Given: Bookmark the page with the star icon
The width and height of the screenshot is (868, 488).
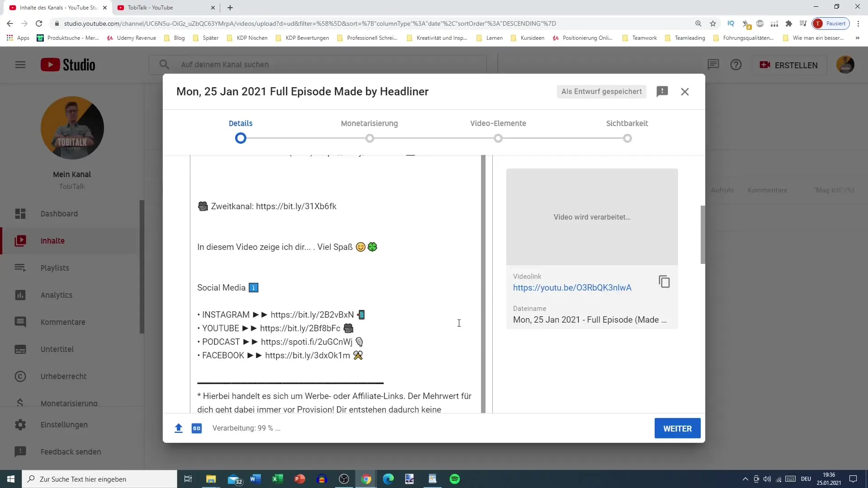Looking at the screenshot, I should tap(713, 23).
